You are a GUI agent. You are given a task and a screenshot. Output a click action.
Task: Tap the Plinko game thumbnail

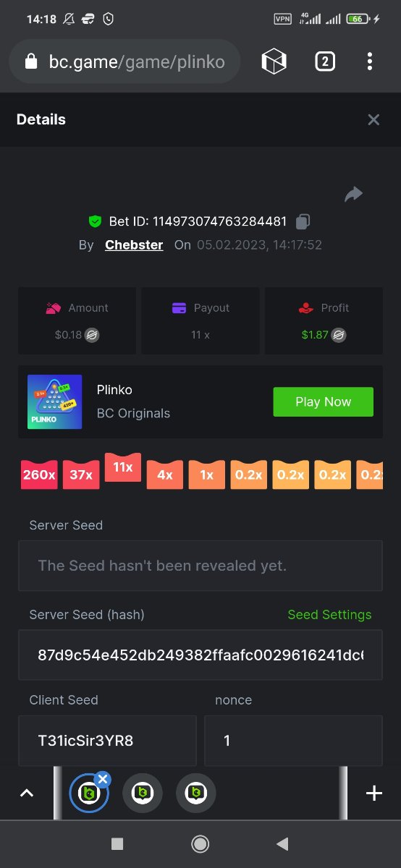[x=55, y=402]
